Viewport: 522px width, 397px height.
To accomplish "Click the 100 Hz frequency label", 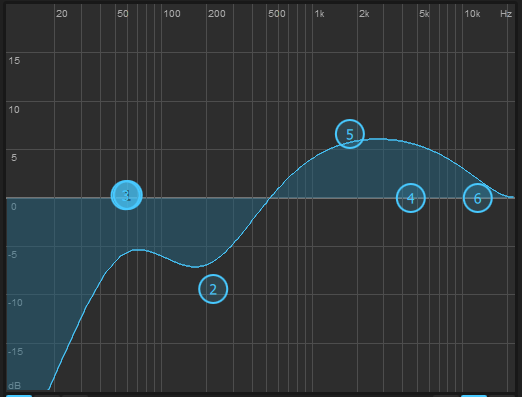I will [172, 14].
